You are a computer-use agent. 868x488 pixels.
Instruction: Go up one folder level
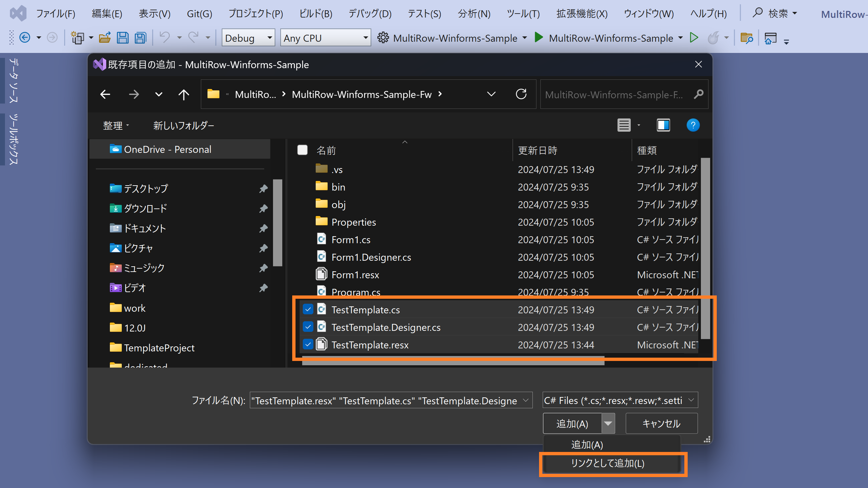coord(184,94)
